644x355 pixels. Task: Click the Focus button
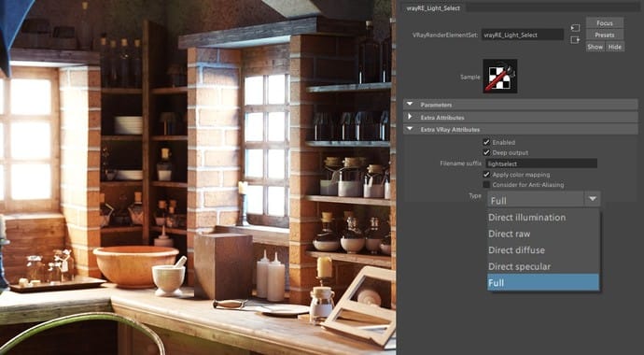(605, 23)
